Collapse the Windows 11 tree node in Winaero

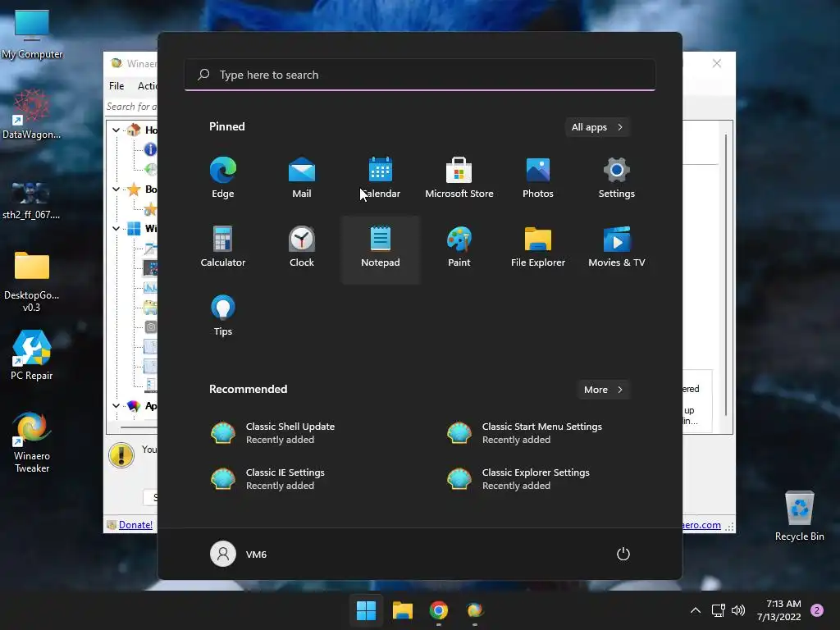click(116, 229)
